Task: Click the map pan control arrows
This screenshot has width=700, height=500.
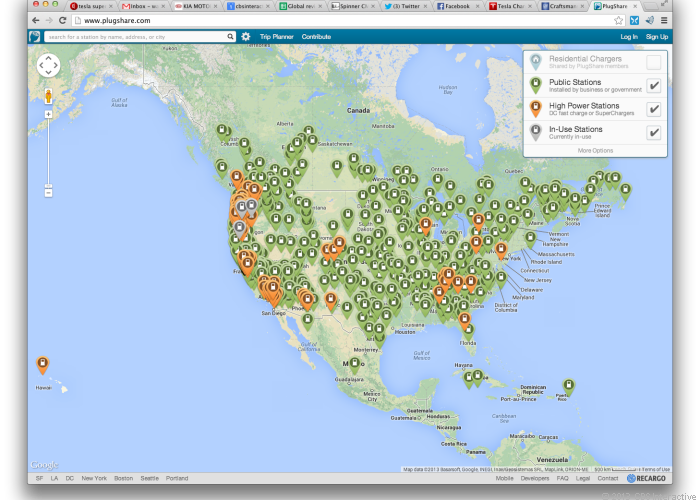Action: click(48, 65)
